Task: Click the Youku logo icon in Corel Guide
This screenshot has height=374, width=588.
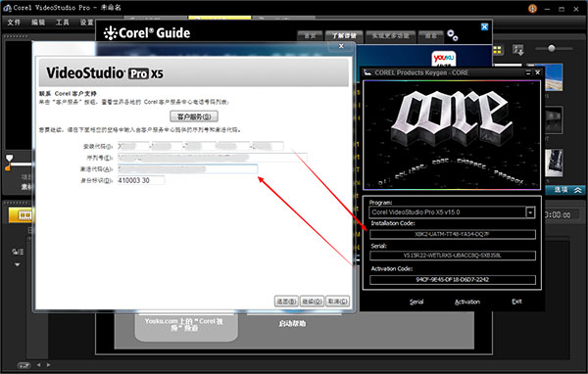Action: pyautogui.click(x=444, y=59)
